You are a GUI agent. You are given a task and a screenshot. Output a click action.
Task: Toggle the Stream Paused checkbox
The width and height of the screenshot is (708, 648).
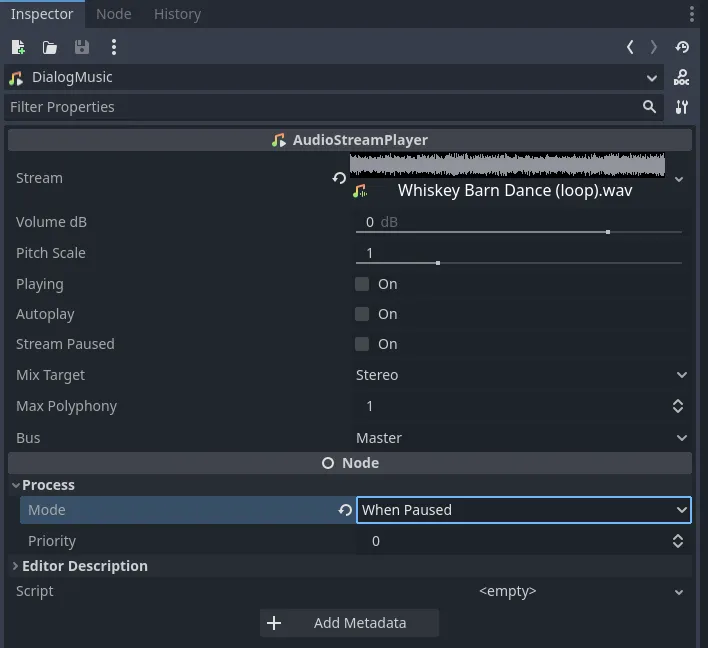[362, 344]
